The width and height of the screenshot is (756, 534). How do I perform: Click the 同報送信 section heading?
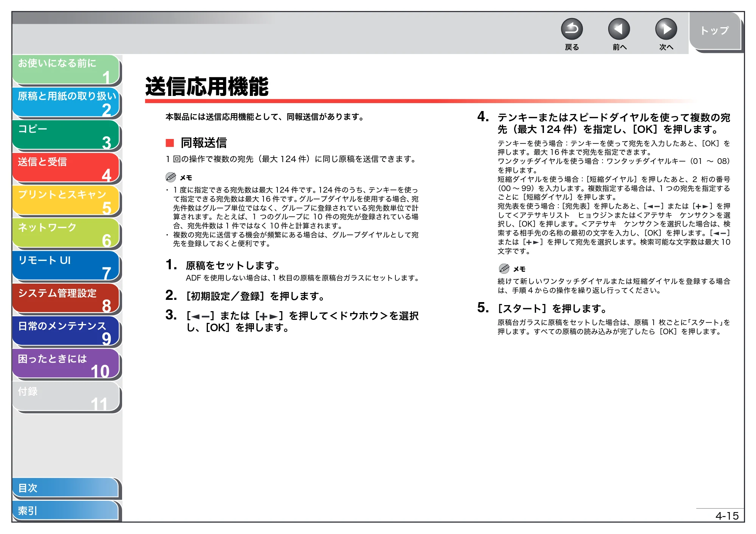pos(204,143)
